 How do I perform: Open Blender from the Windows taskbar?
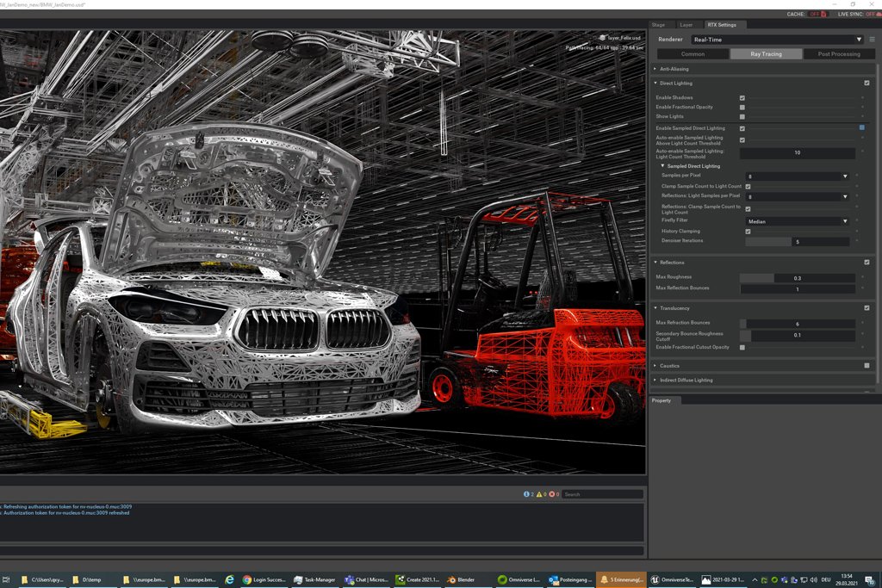coord(461,579)
